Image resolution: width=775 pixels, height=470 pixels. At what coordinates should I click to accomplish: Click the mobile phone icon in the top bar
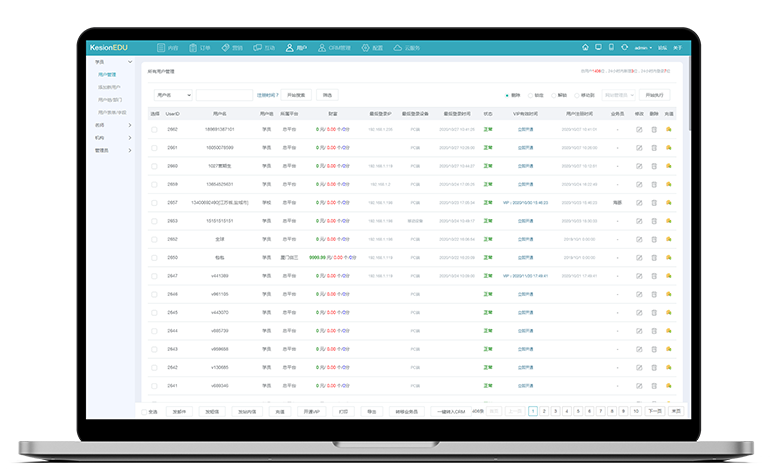(611, 47)
